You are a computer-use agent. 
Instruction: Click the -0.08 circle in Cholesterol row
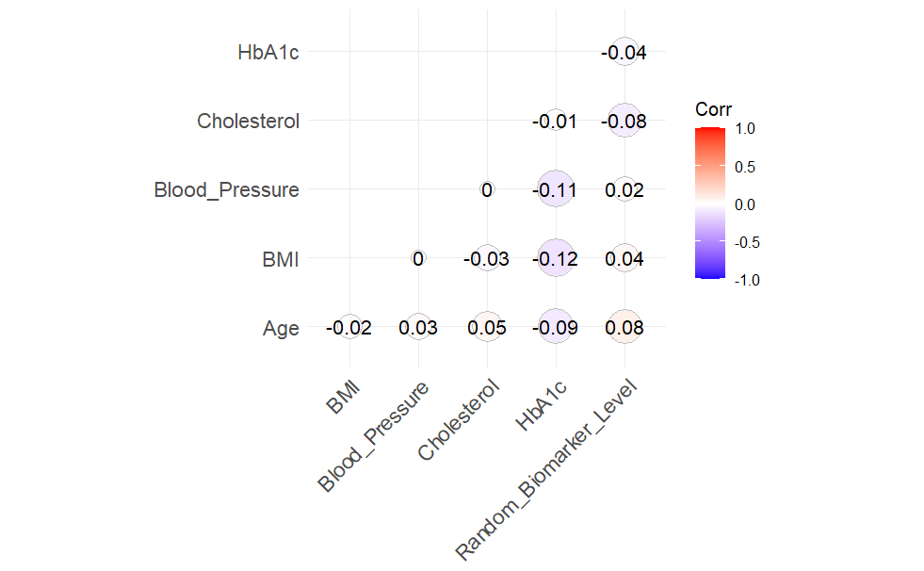tap(624, 121)
